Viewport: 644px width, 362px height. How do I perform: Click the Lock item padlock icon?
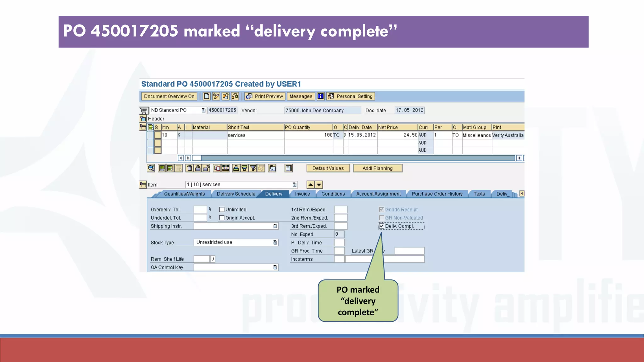point(198,168)
